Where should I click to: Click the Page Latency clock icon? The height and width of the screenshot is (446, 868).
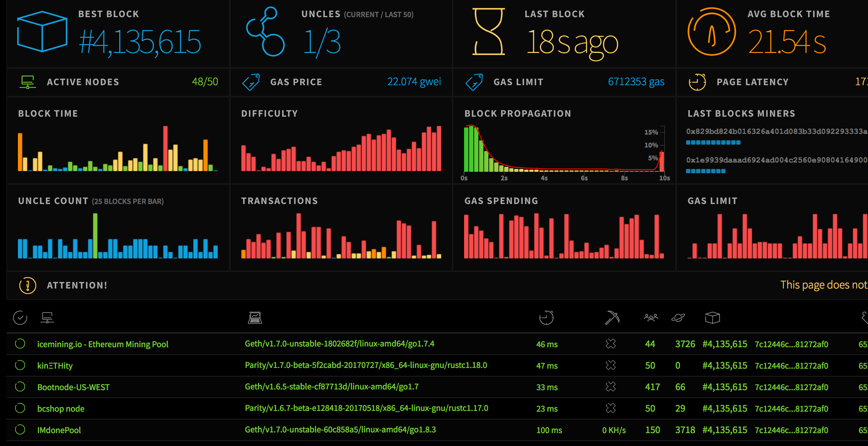(697, 82)
